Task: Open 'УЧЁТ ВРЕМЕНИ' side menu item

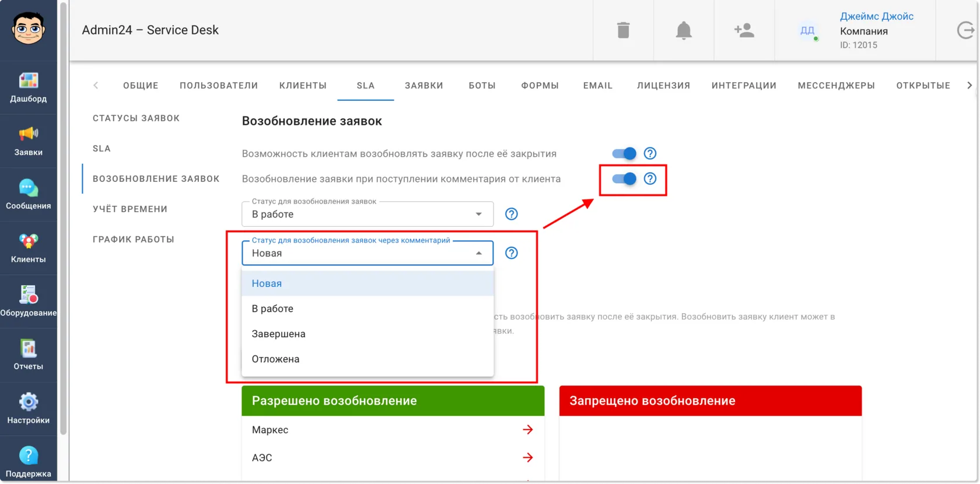Action: (130, 209)
